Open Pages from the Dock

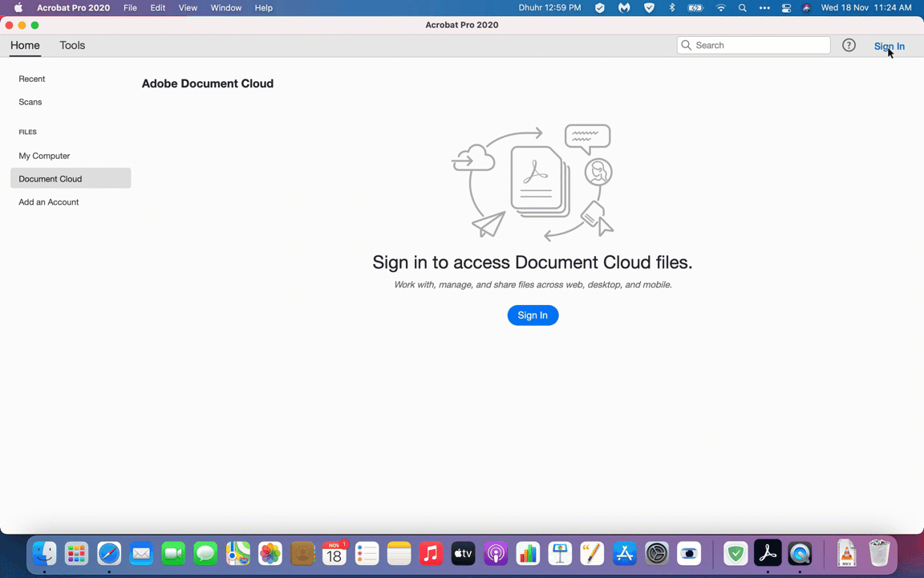pos(592,554)
